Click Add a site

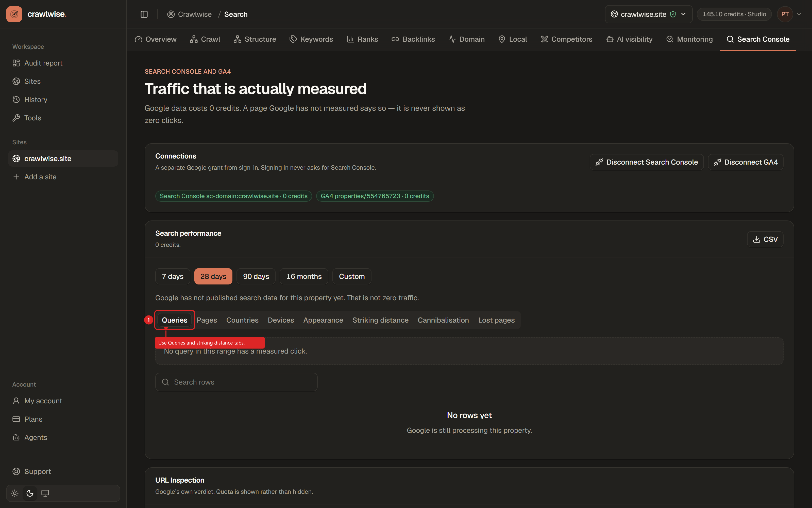(x=63, y=177)
